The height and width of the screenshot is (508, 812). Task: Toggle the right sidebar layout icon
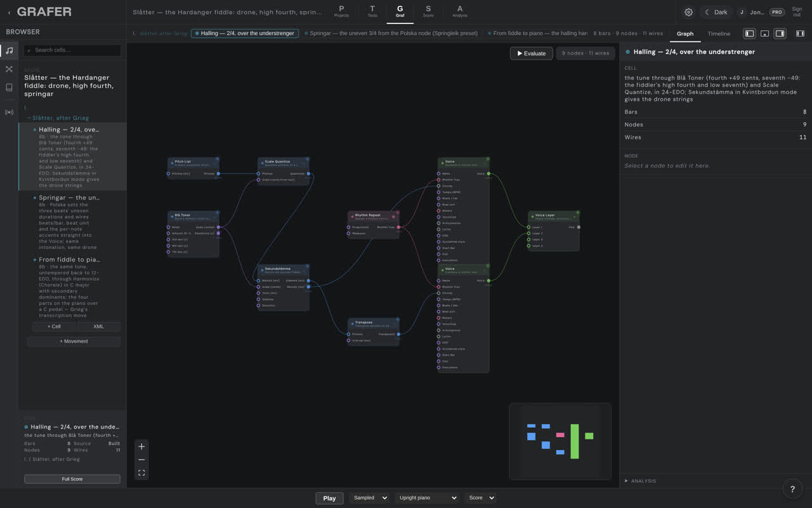[780, 34]
